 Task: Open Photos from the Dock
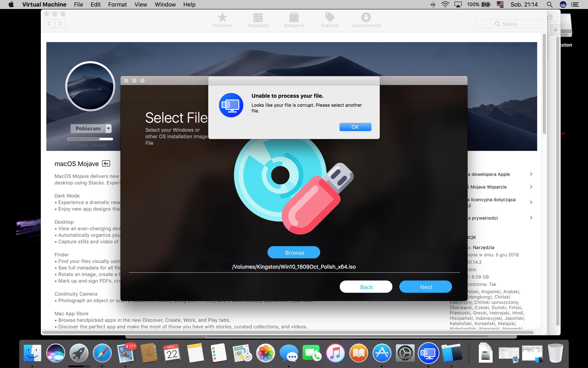click(265, 353)
